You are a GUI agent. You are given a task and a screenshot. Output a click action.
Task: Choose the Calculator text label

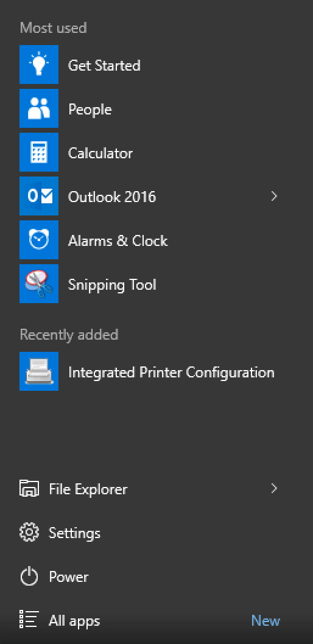(100, 153)
